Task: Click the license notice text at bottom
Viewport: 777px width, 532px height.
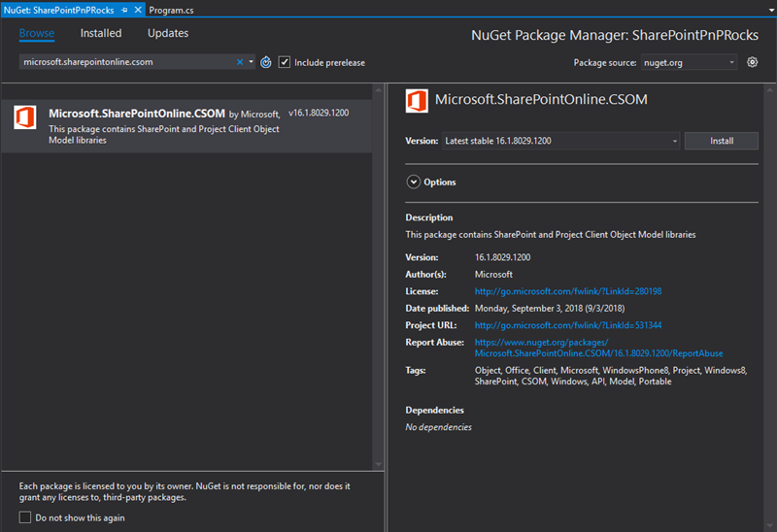Action: point(185,491)
